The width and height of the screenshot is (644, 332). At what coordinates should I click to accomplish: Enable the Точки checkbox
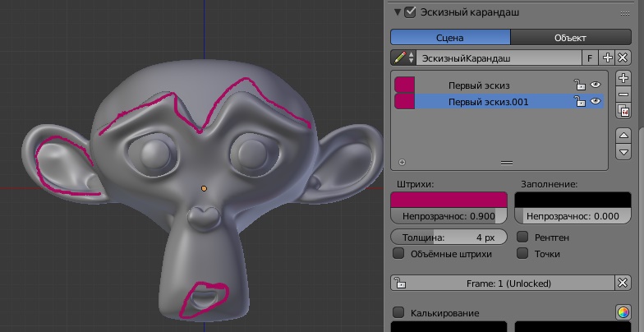pos(522,253)
